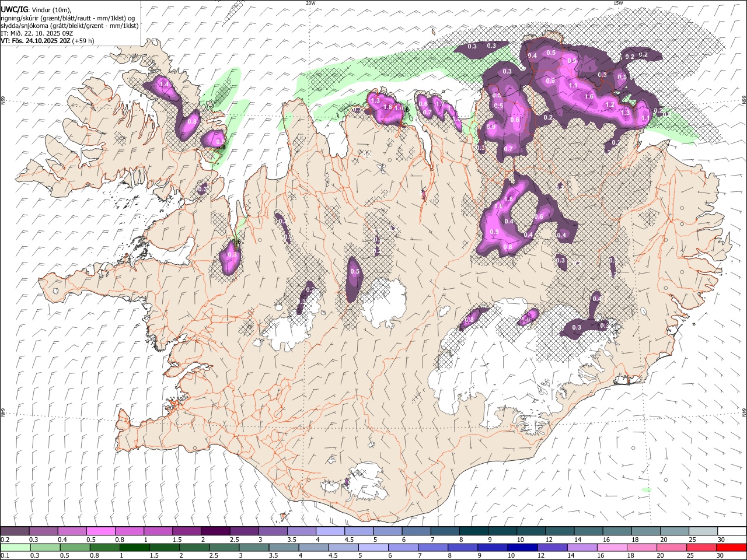Select the pale green 0.1 swatch in lower legend

tap(15, 547)
